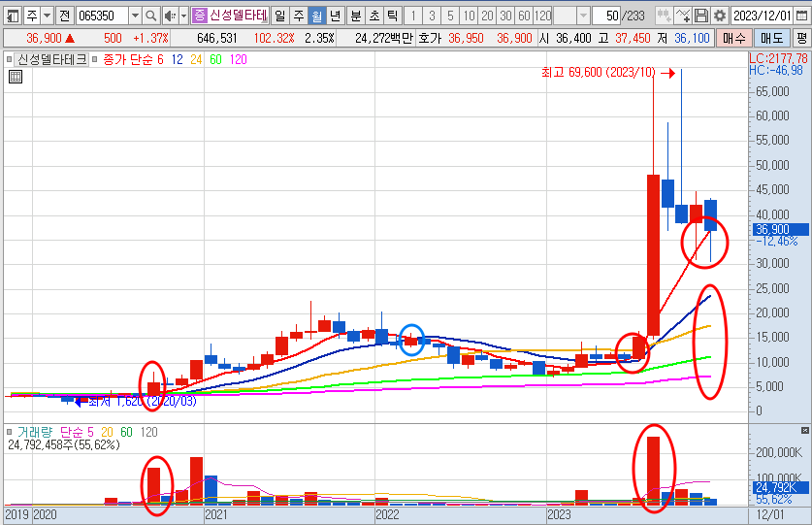The width and height of the screenshot is (812, 525).
Task: Select the 년 yearly chart period
Action: (x=336, y=16)
